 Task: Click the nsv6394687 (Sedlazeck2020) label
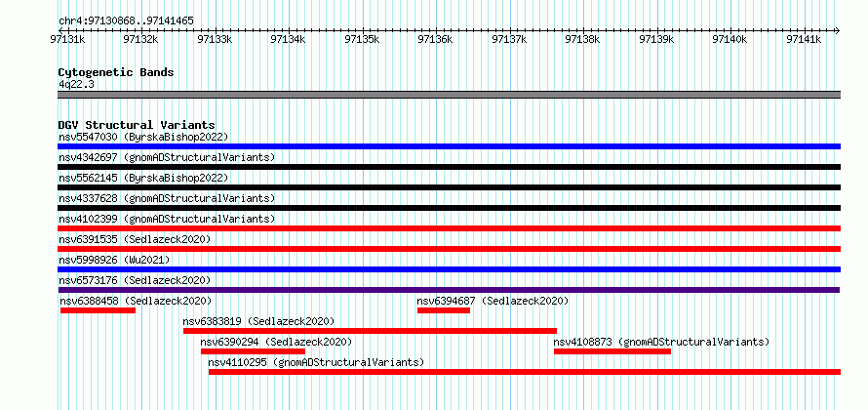[493, 301]
